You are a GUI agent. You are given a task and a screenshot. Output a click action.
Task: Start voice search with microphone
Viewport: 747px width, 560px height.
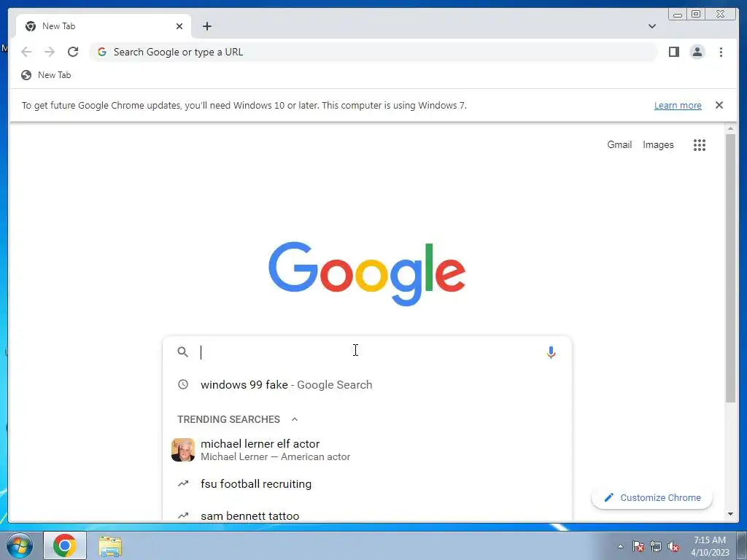tap(551, 352)
